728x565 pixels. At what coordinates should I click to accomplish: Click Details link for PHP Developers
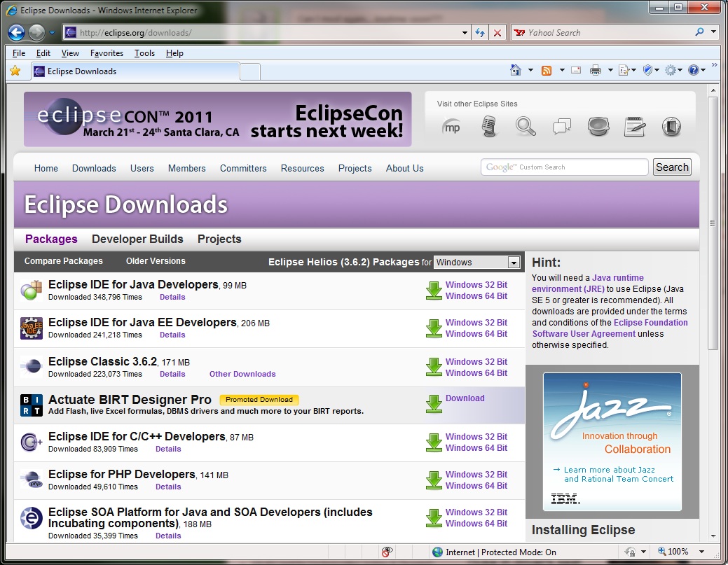[x=168, y=487]
